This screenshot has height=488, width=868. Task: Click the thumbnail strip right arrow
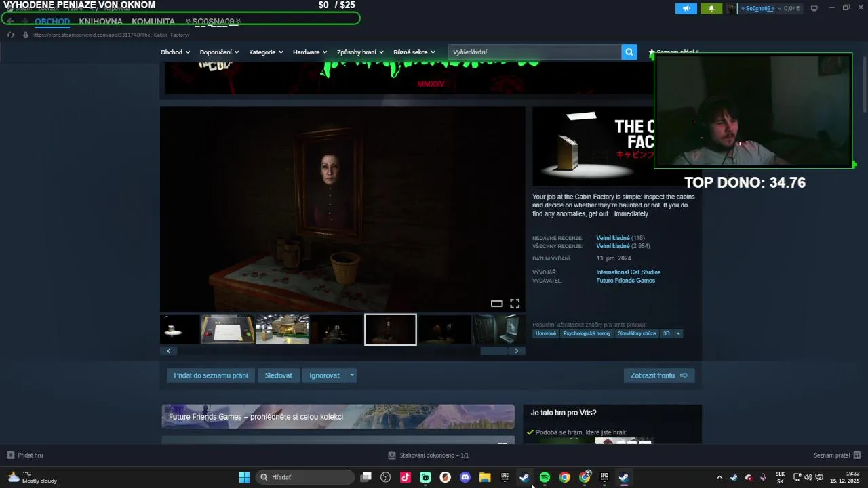(x=517, y=351)
